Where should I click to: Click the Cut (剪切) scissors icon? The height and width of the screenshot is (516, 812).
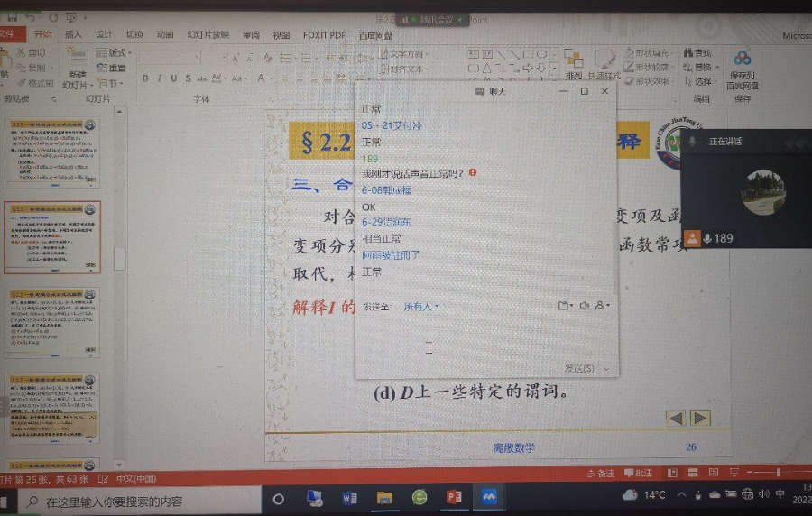click(x=21, y=52)
